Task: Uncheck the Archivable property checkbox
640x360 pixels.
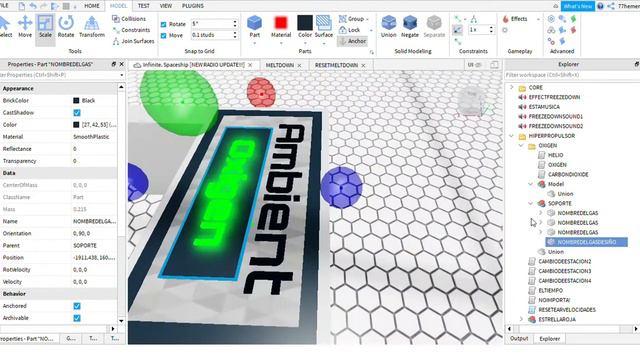Action: 77,318
